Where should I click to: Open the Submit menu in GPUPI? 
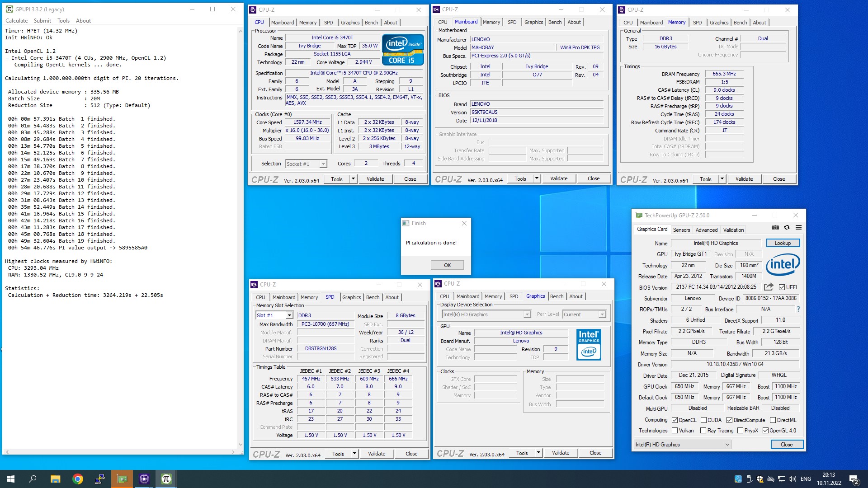(x=42, y=21)
